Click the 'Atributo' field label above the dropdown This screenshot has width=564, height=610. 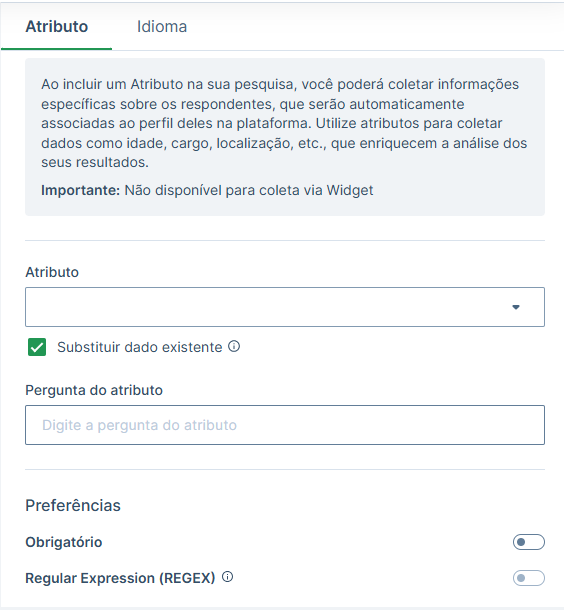point(52,272)
